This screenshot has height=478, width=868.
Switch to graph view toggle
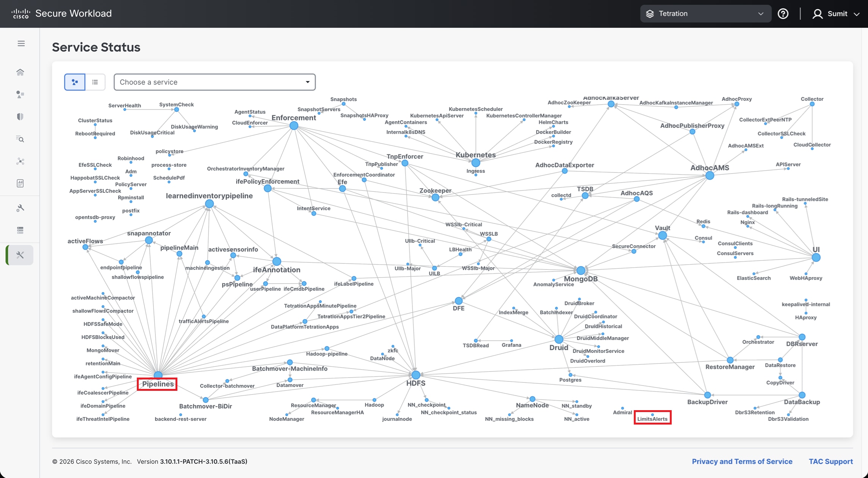click(75, 82)
